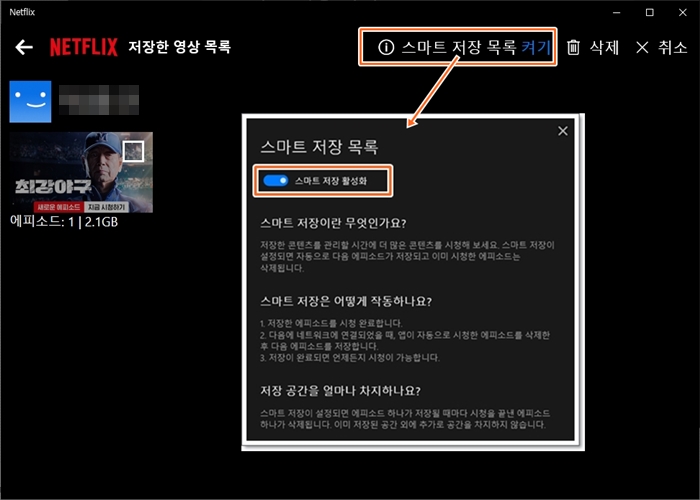Image resolution: width=700 pixels, height=500 pixels.
Task: Toggle the 스마트 저장 활성화 switch
Action: (275, 181)
